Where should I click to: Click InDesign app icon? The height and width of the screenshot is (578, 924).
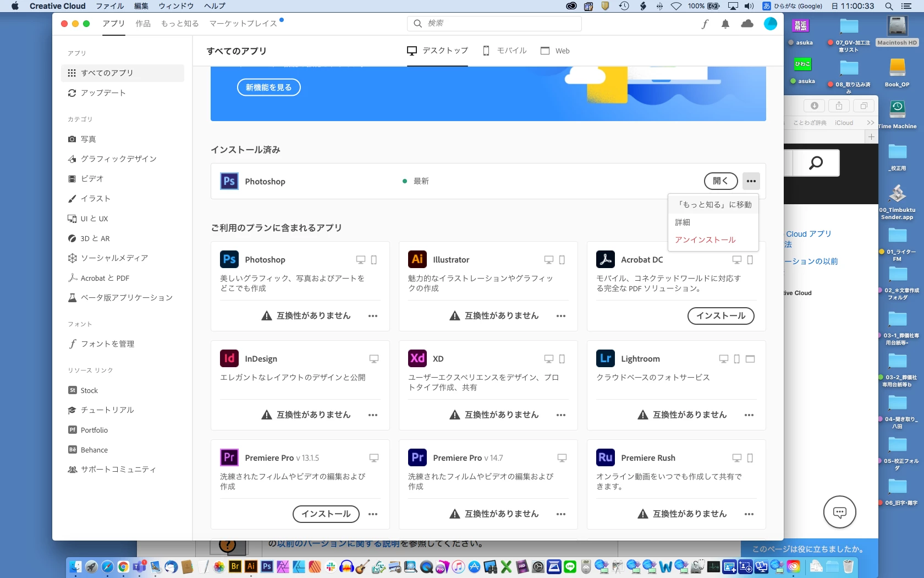229,358
